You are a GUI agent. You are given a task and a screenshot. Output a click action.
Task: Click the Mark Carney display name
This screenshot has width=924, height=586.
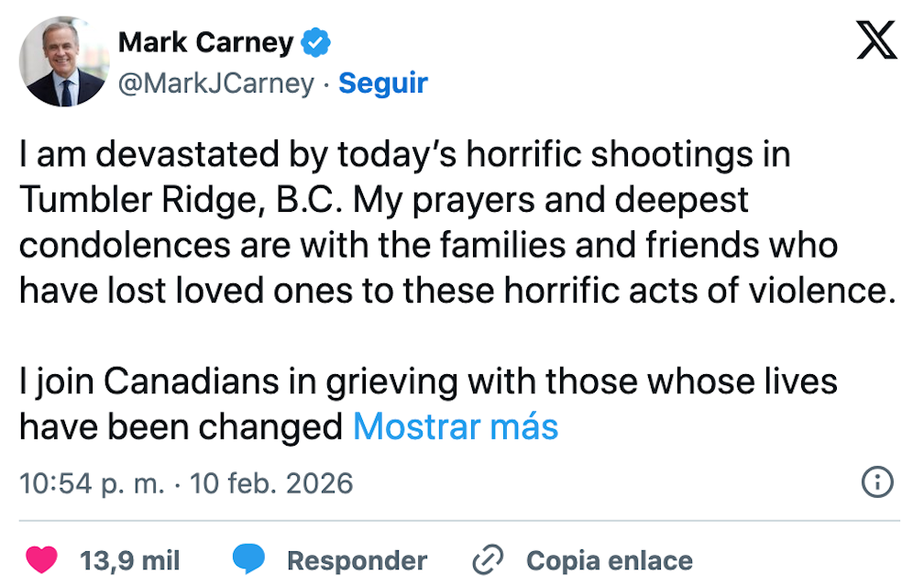click(205, 42)
